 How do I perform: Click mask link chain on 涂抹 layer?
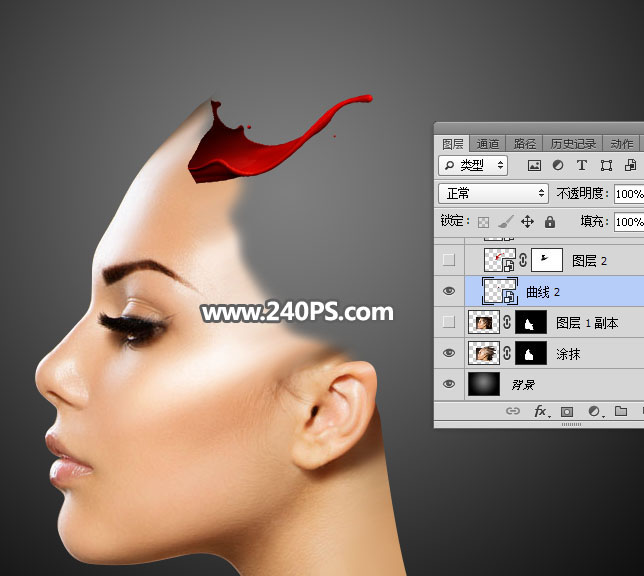507,353
